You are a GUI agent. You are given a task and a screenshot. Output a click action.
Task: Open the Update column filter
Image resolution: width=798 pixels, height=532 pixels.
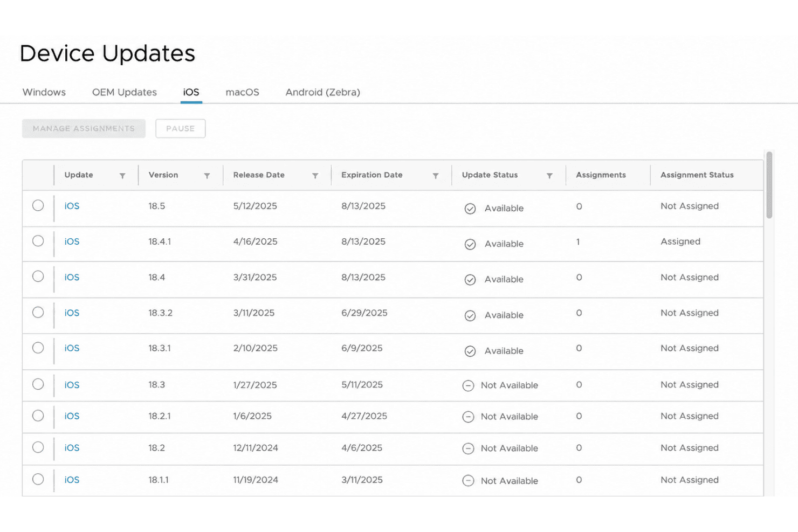tap(122, 176)
